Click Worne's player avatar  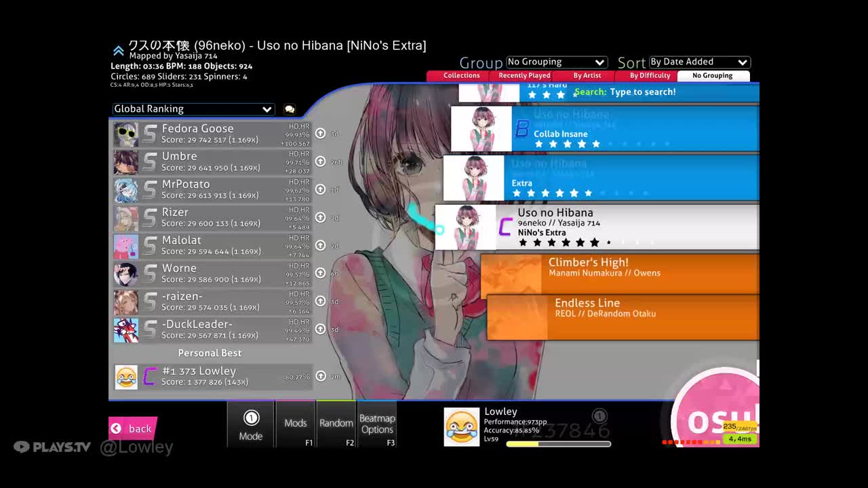point(126,274)
